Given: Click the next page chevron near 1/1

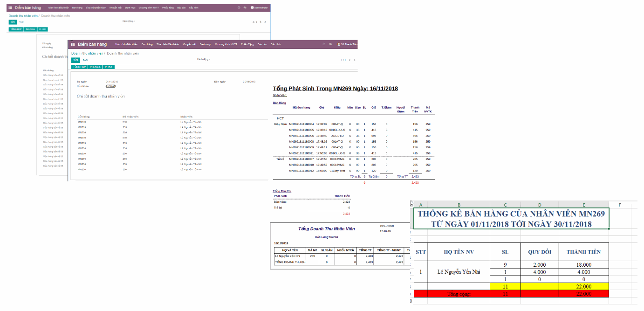Looking at the screenshot, I should click(x=355, y=60).
